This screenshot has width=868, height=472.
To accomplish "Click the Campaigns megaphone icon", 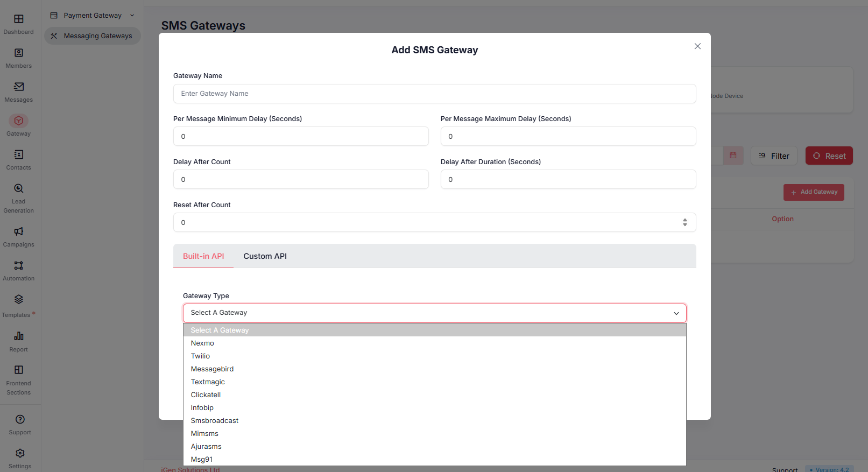I will (19, 232).
